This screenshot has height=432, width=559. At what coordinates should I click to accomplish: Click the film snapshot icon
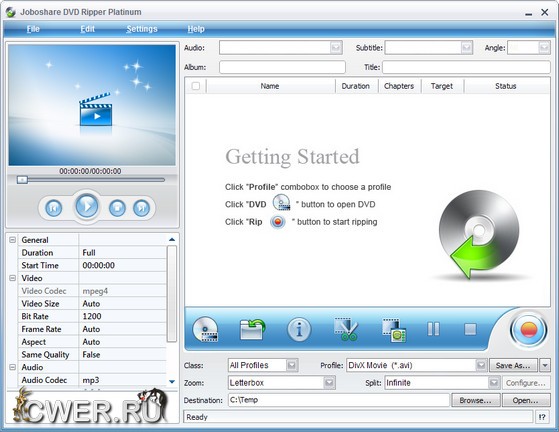(394, 330)
